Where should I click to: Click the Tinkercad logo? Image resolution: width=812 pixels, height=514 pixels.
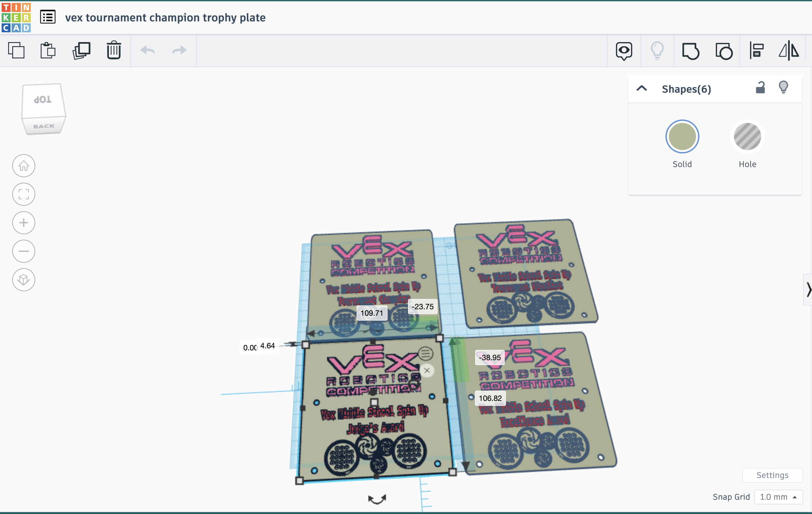click(x=16, y=17)
